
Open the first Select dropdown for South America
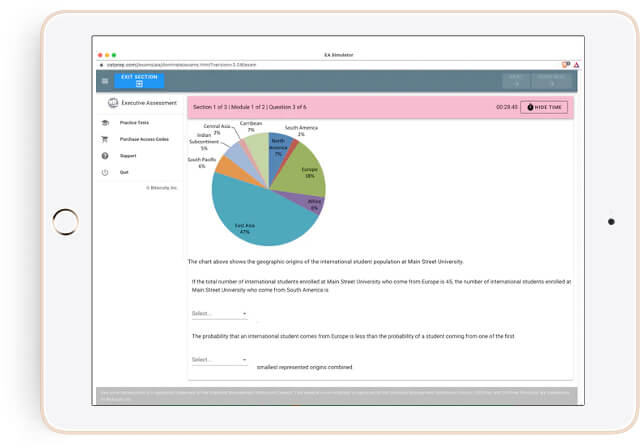(220, 313)
